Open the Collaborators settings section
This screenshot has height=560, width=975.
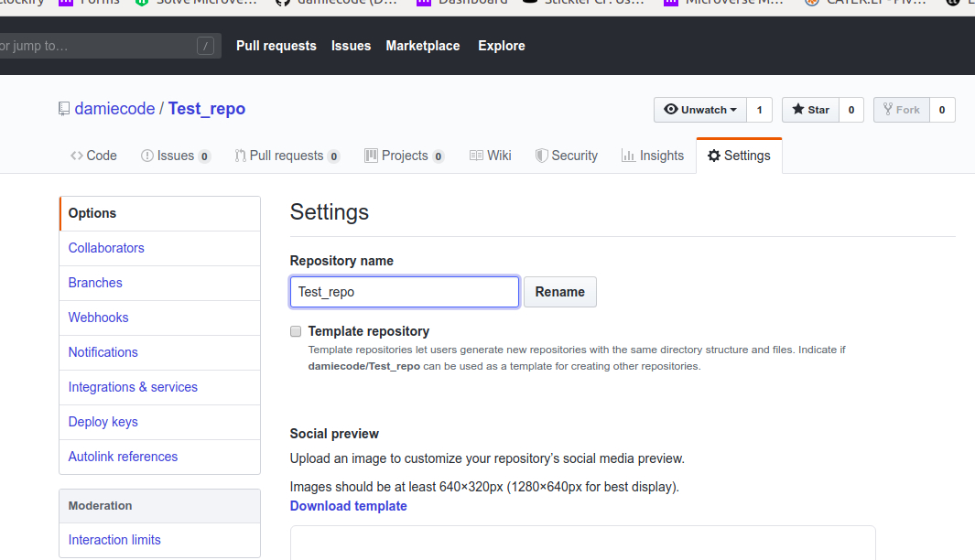pos(106,248)
